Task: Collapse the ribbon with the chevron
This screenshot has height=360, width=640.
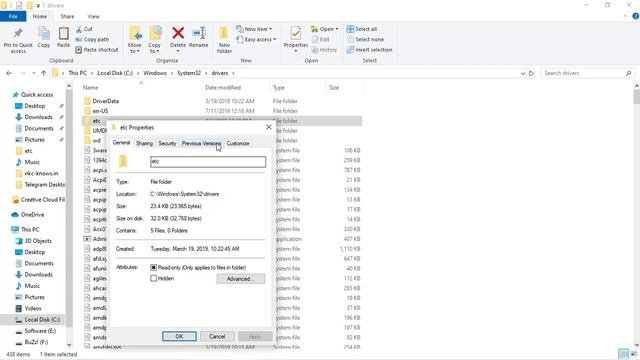Action: pyautogui.click(x=626, y=16)
